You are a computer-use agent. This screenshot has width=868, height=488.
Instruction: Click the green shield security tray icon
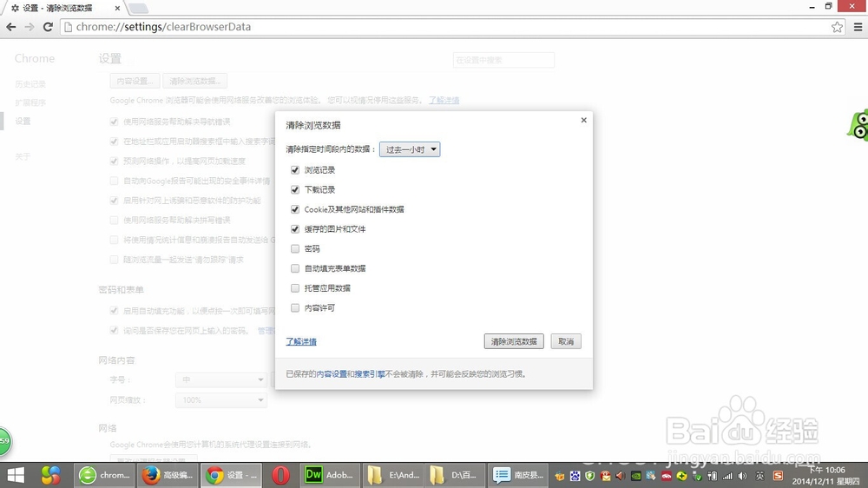click(590, 476)
